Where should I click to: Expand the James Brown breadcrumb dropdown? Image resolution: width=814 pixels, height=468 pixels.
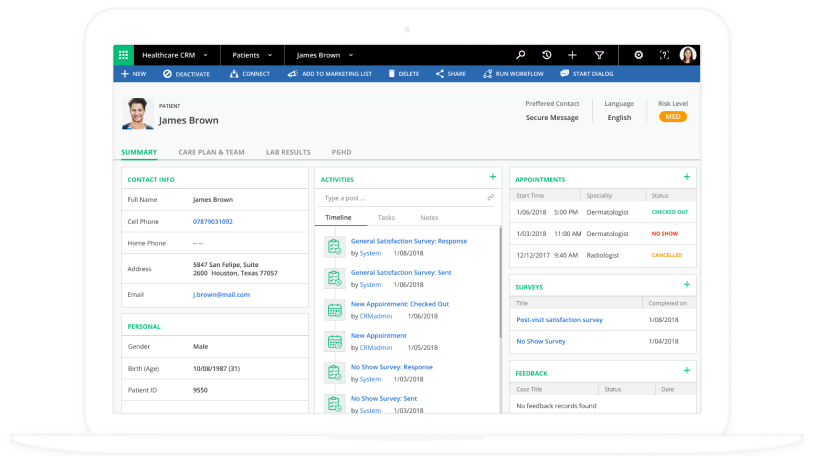click(351, 55)
